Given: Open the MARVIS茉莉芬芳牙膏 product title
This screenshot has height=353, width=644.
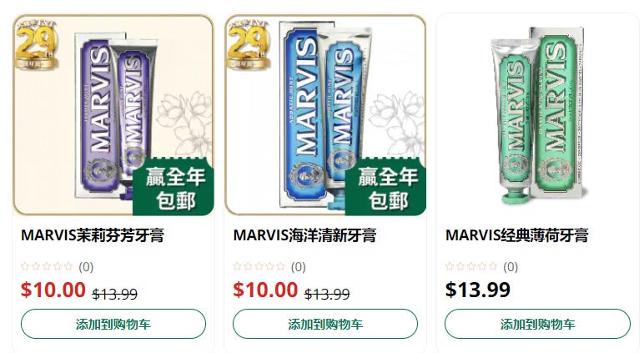Looking at the screenshot, I should [x=93, y=235].
